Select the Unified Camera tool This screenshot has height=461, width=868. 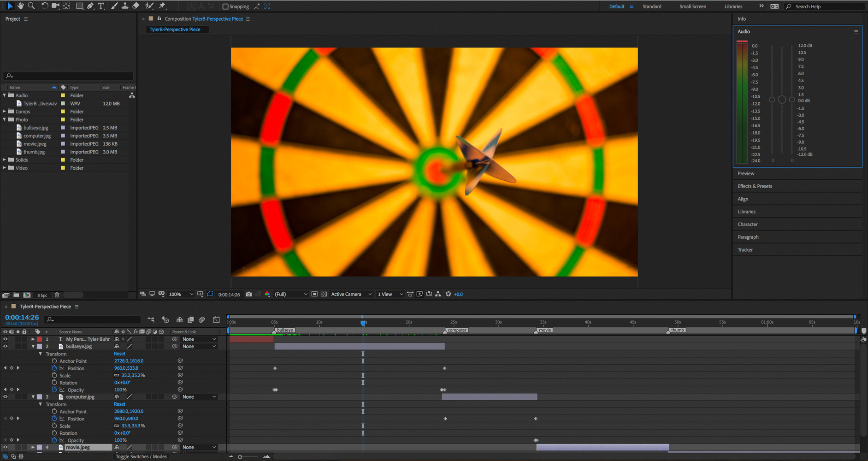pyautogui.click(x=55, y=6)
